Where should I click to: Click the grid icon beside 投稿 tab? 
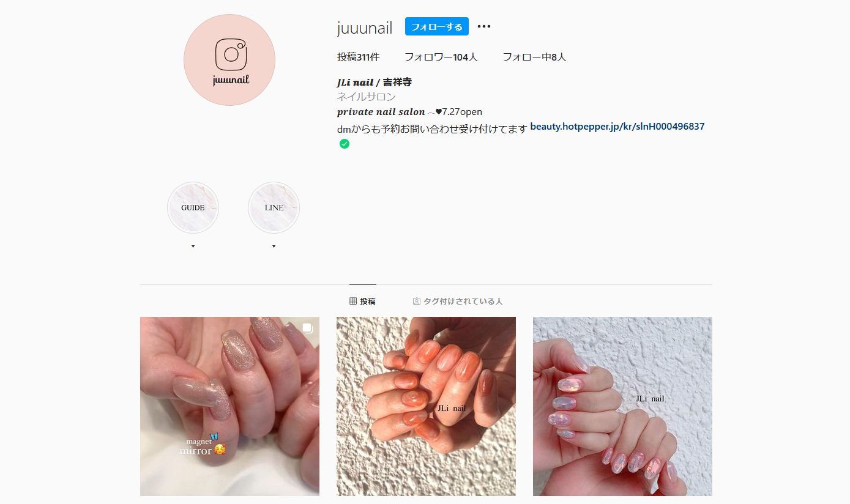coord(353,302)
